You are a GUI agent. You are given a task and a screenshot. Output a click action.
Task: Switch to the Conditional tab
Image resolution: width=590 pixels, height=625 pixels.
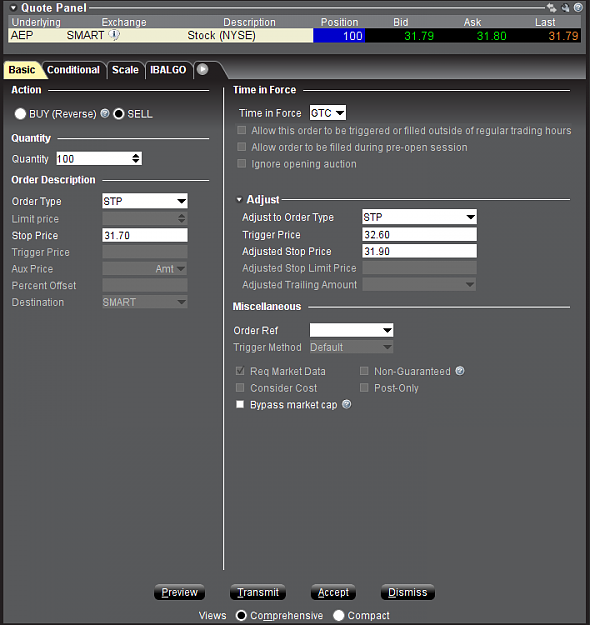(x=73, y=70)
